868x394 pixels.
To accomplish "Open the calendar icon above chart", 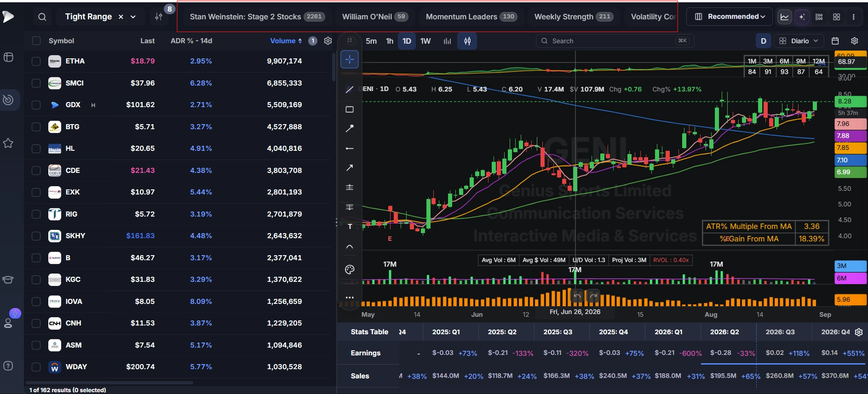I will click(x=835, y=41).
